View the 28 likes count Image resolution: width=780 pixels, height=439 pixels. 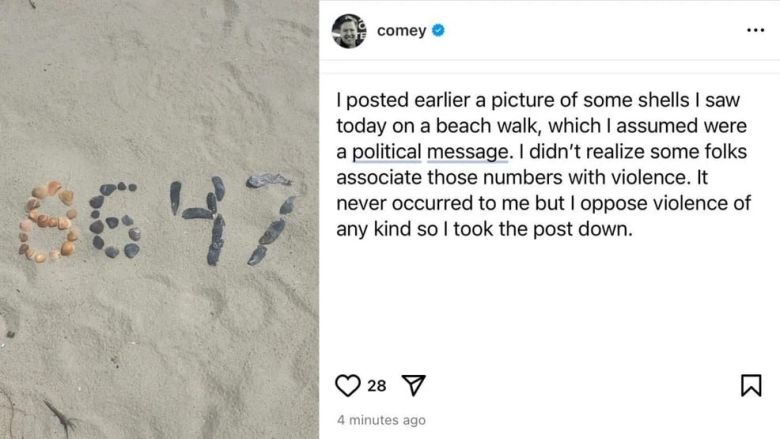point(377,386)
